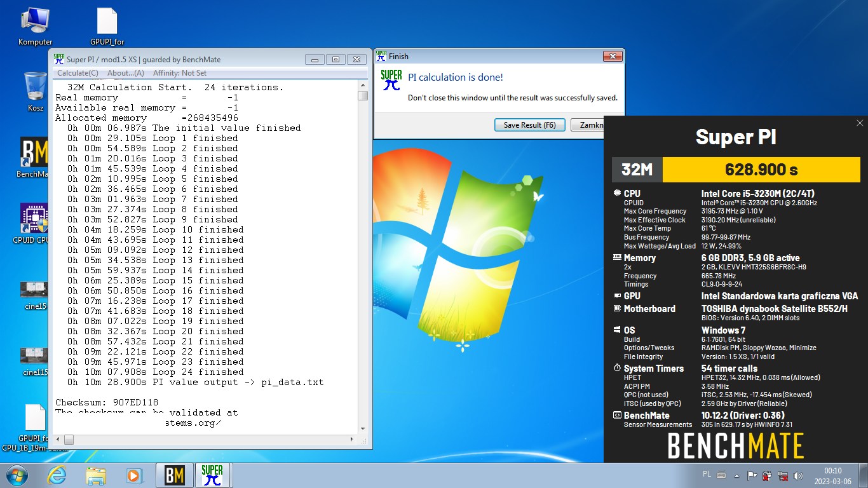868x488 pixels.
Task: Click the '628.900 s' score in BenchMate
Action: click(x=761, y=170)
